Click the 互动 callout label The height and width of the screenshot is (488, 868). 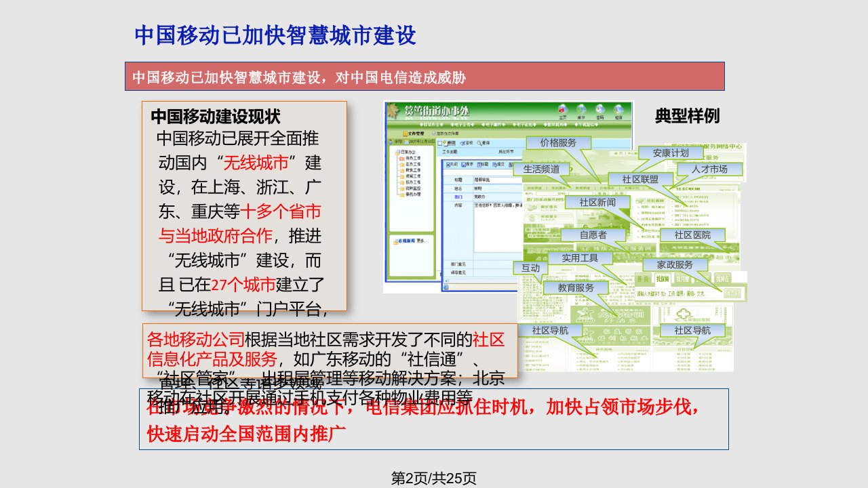tap(530, 268)
